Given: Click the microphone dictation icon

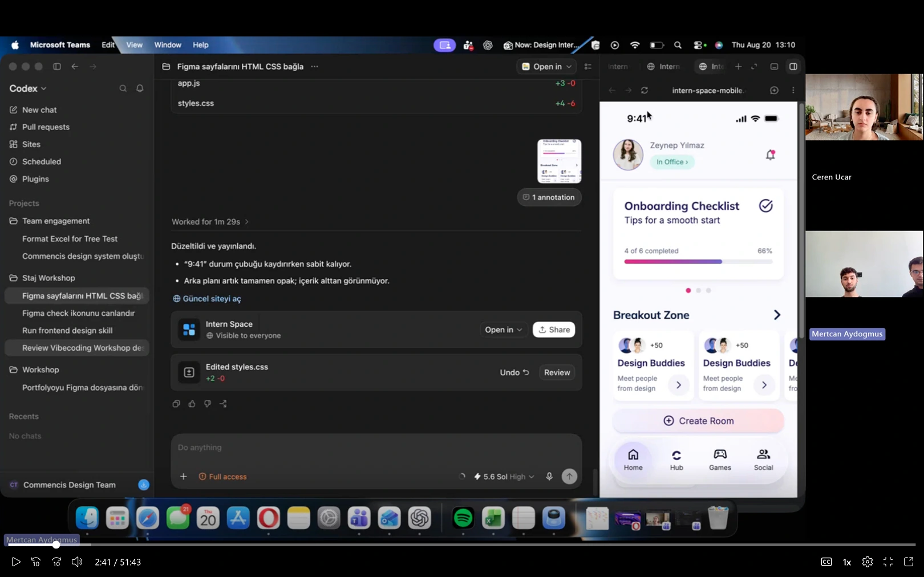Looking at the screenshot, I should [549, 477].
